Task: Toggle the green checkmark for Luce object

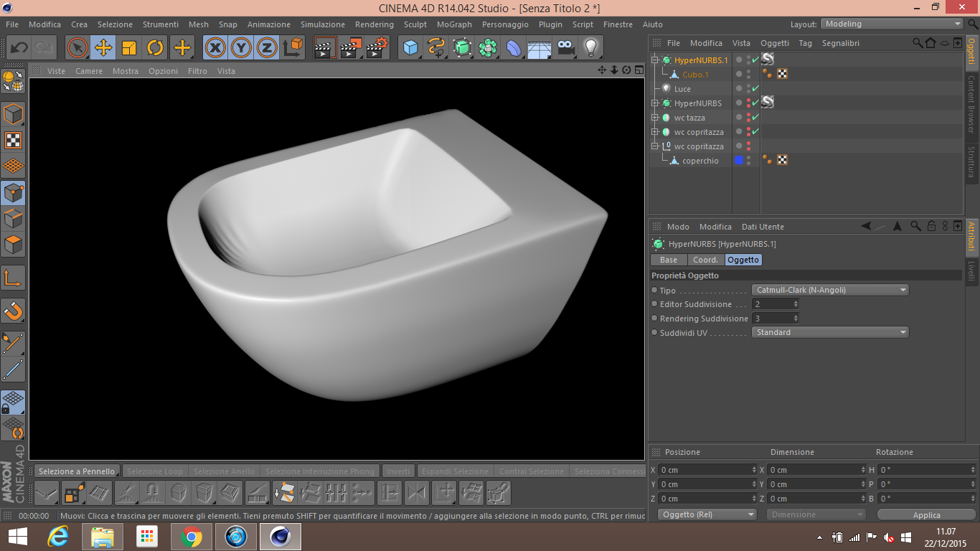Action: point(755,89)
